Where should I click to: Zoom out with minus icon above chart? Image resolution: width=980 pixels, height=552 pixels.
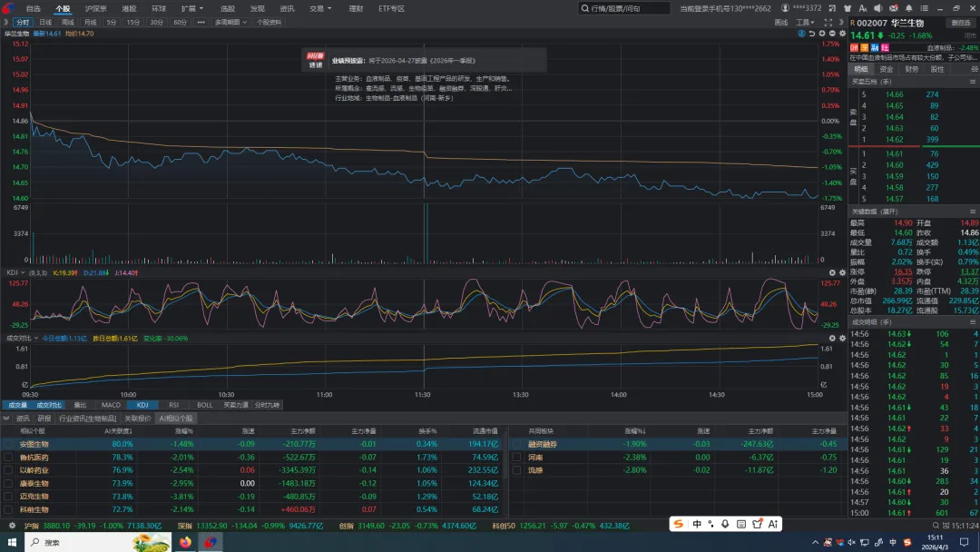pos(832,34)
